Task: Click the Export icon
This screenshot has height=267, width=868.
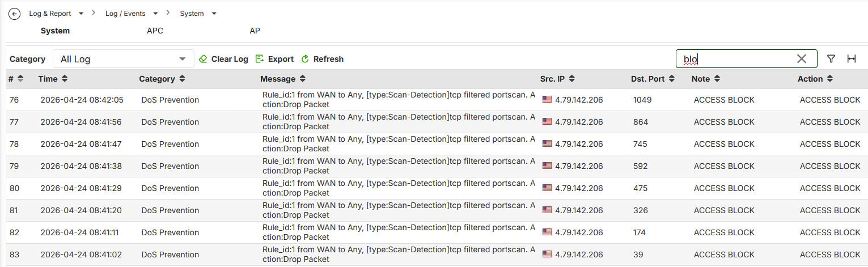Action: coord(260,59)
